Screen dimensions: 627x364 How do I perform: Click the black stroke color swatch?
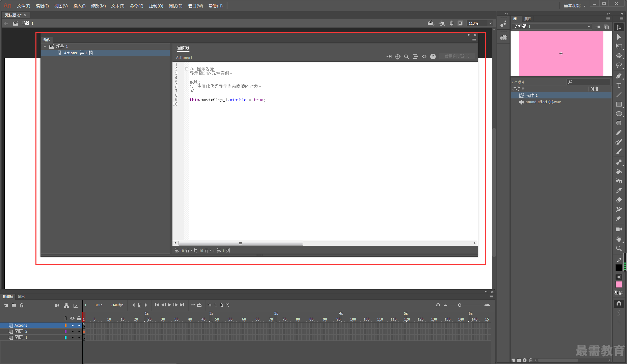pos(619,268)
